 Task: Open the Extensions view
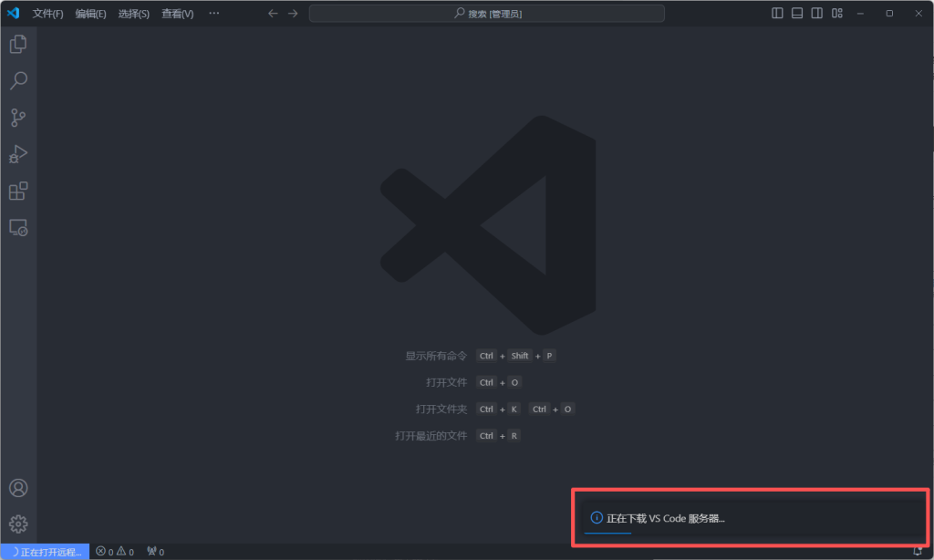(x=18, y=191)
